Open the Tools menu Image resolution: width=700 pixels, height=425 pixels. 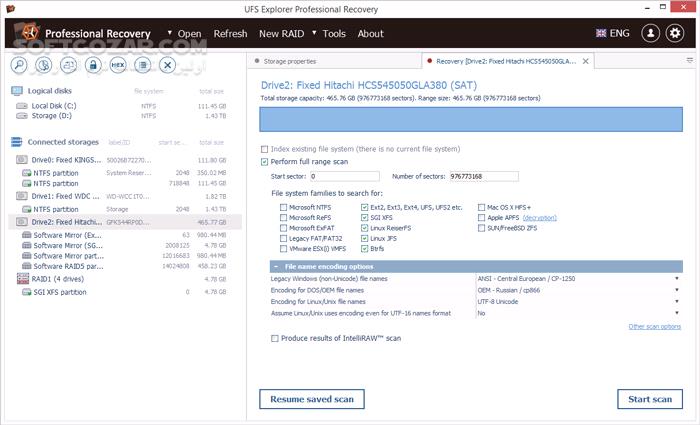(x=334, y=34)
